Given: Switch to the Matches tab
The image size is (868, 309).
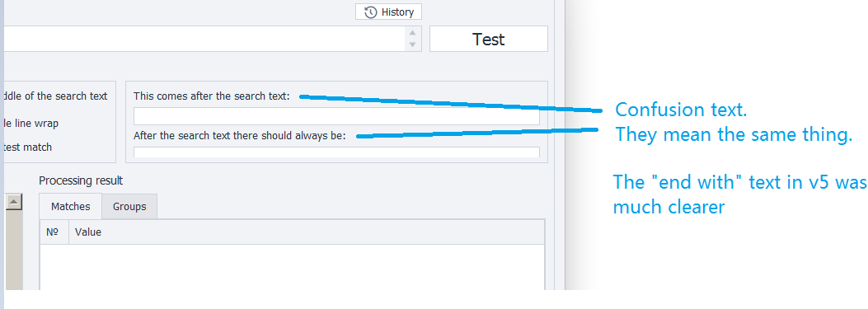Looking at the screenshot, I should click(x=70, y=207).
